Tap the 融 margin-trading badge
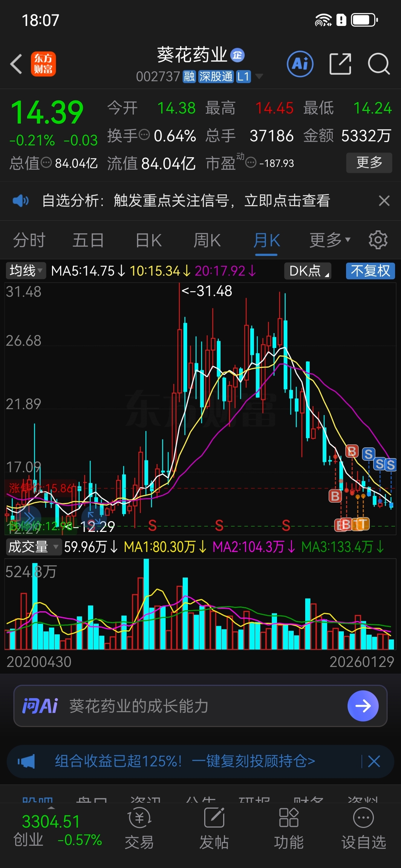 (189, 77)
